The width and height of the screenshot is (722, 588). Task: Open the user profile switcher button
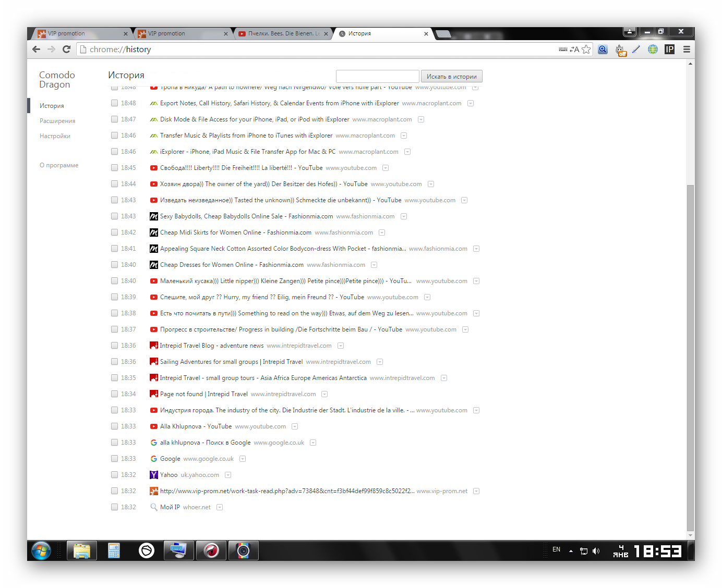point(629,32)
